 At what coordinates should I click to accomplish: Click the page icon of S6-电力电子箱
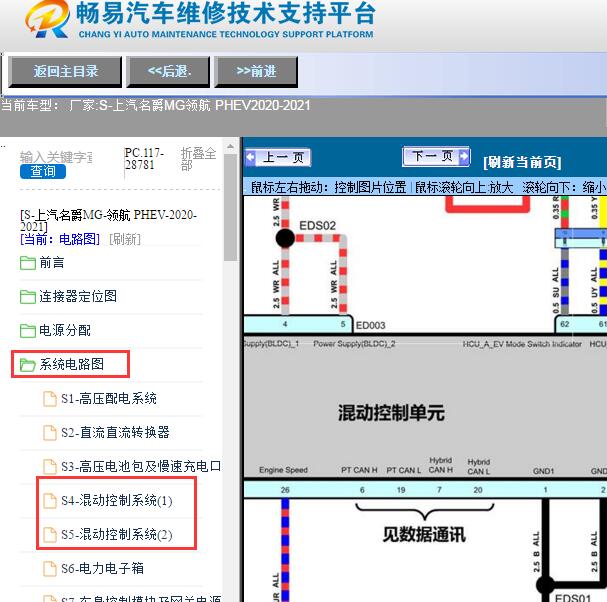pos(50,569)
